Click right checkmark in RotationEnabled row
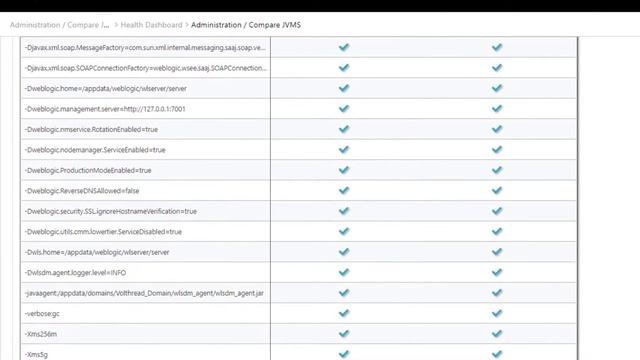The image size is (640, 360). (497, 129)
